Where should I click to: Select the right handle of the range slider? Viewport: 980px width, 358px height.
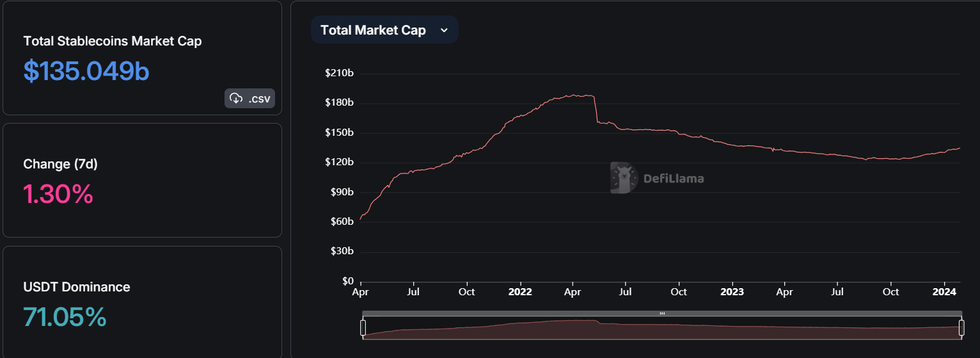click(x=961, y=328)
